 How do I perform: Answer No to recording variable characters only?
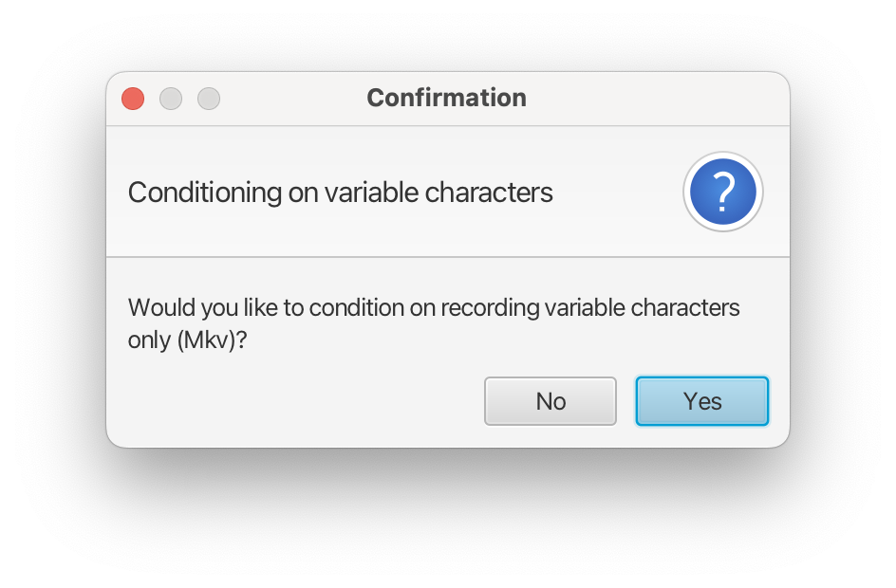(x=551, y=401)
